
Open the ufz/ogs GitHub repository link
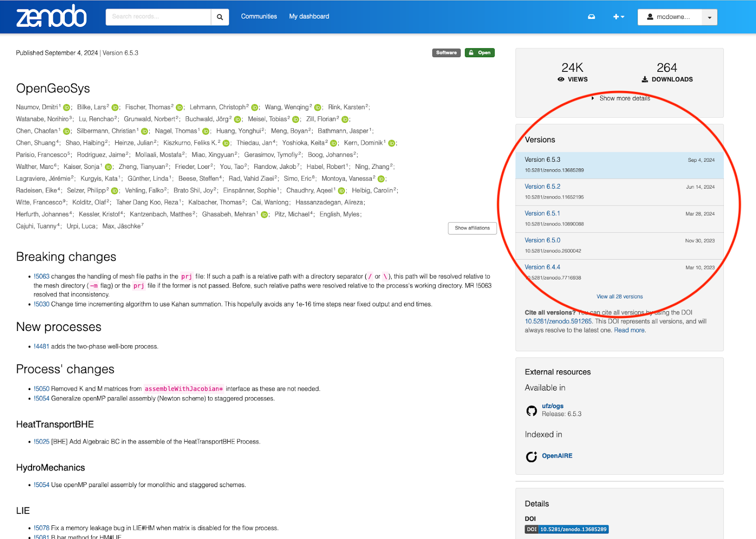click(552, 406)
